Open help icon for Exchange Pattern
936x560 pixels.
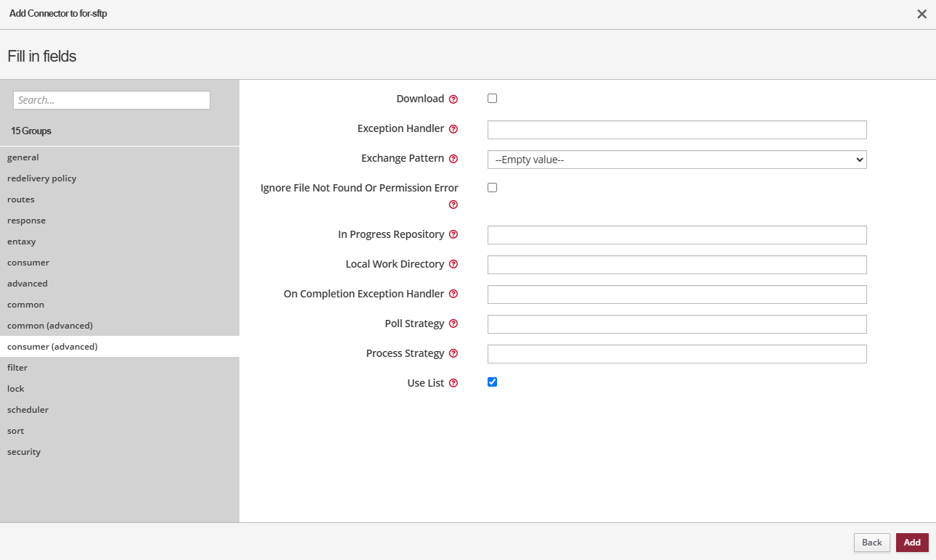pos(453,159)
